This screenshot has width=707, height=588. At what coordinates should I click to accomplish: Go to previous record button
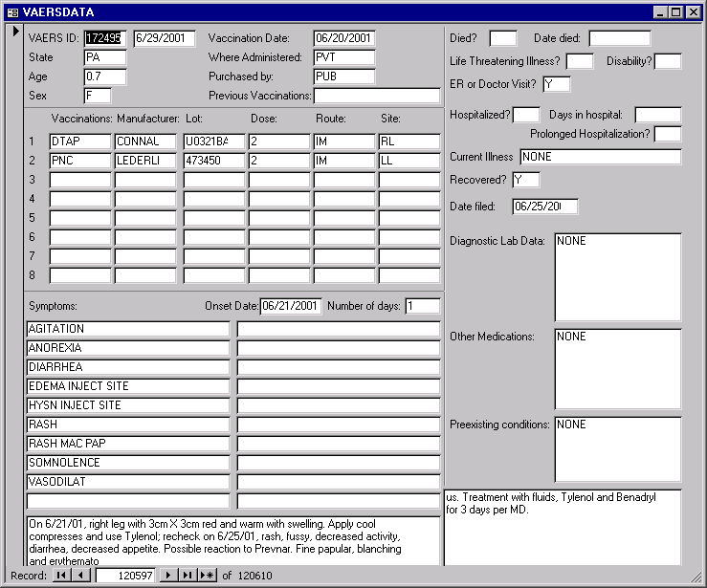[x=80, y=576]
